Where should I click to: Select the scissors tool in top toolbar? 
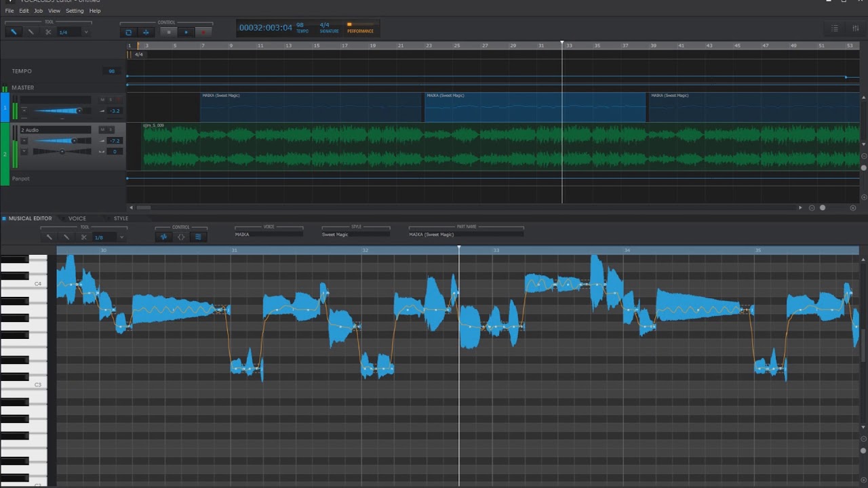(48, 32)
